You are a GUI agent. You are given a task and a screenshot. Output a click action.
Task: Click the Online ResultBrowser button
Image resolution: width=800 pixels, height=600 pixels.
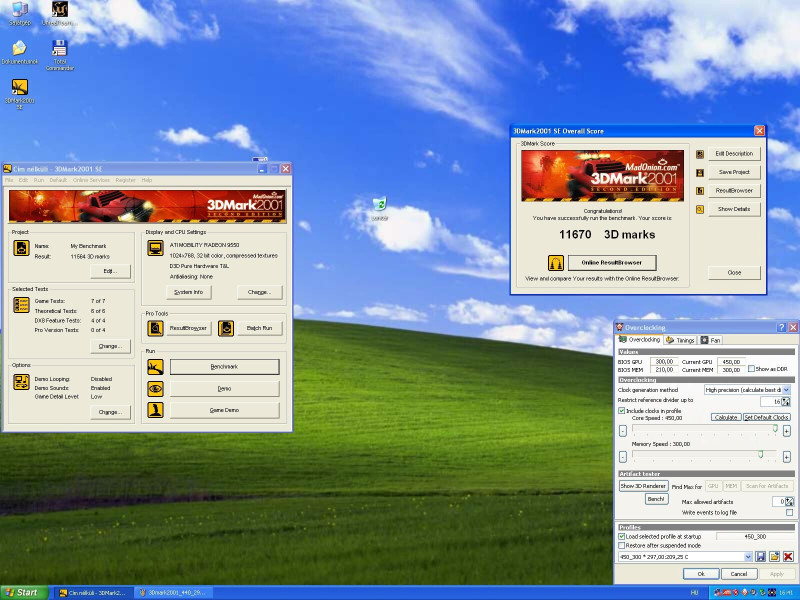click(612, 263)
